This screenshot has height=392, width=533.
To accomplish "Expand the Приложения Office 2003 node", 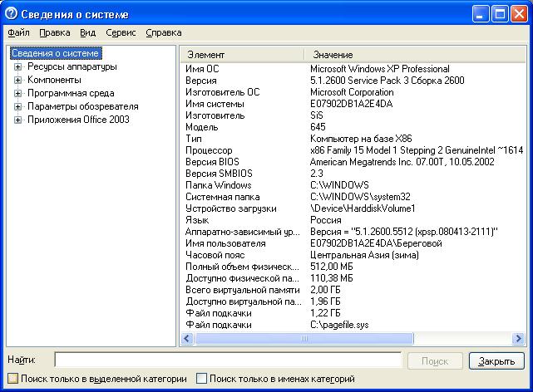I will 17,120.
